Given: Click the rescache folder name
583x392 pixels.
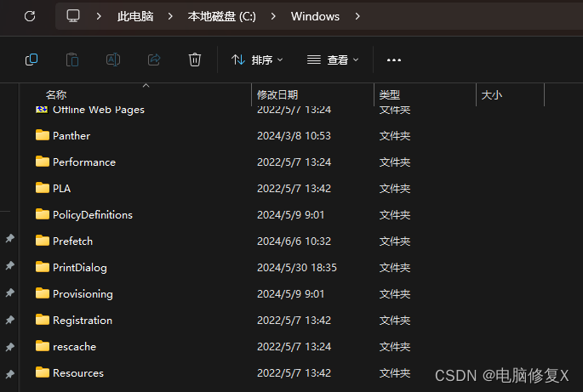Looking at the screenshot, I should (x=74, y=347).
